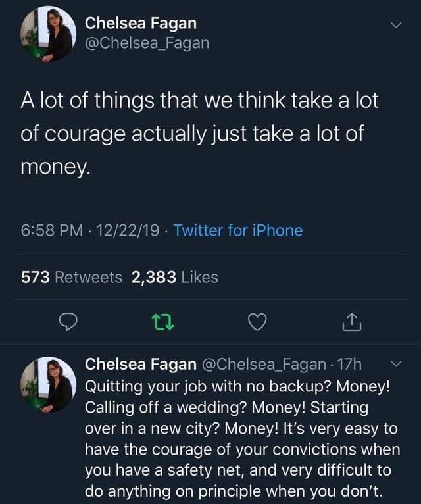Click Chelsea Fagan name at top

pyautogui.click(x=141, y=23)
